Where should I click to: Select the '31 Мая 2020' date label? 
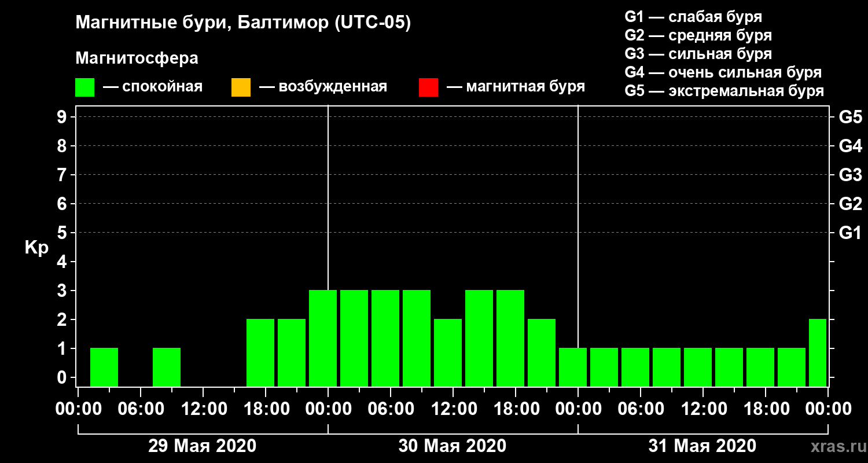pos(703,446)
